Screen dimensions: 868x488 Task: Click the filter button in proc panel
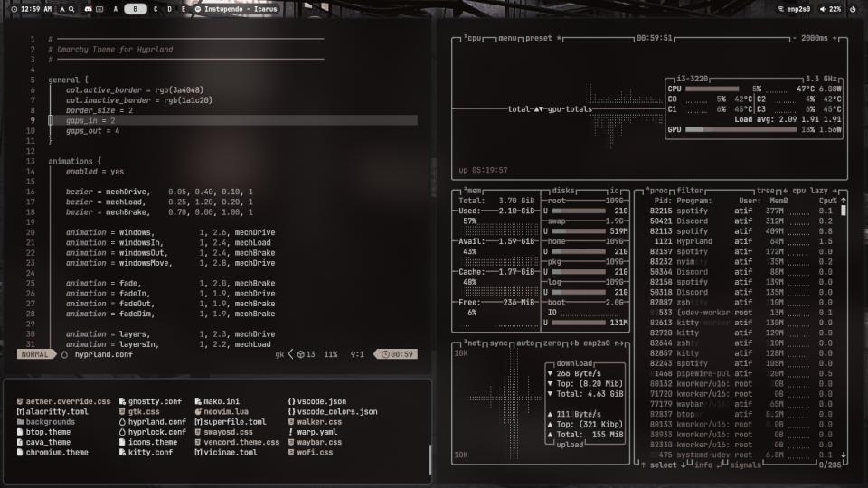point(691,191)
